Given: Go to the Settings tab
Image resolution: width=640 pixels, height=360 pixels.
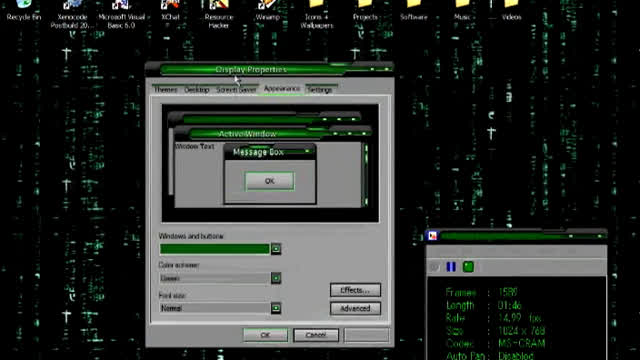Looking at the screenshot, I should coord(320,89).
